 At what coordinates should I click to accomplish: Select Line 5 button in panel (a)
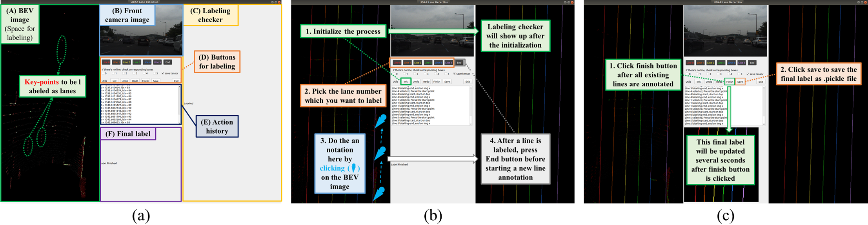click(x=157, y=62)
